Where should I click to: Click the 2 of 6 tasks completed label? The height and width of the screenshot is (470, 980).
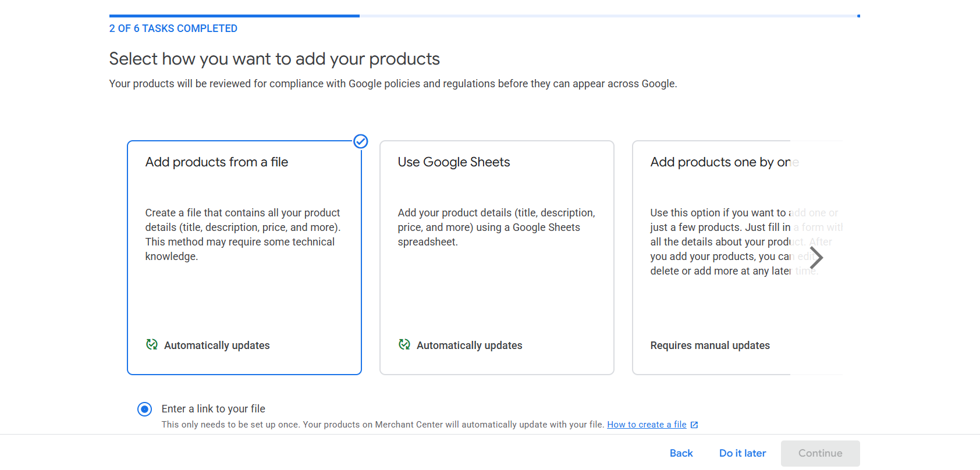(173, 29)
